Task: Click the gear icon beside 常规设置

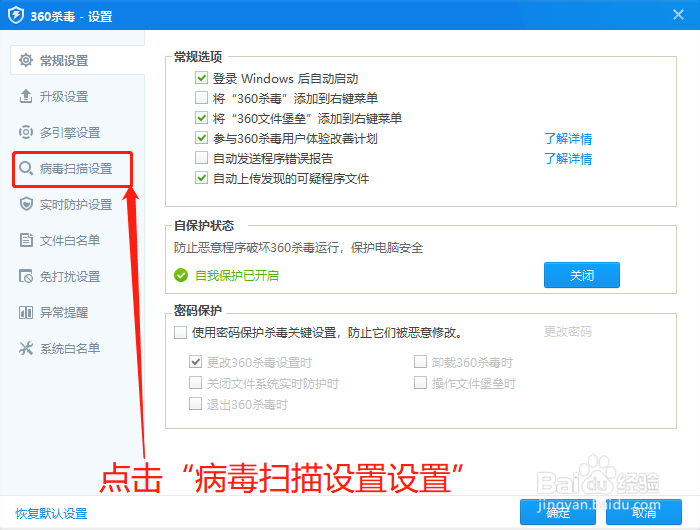Action: pos(26,60)
